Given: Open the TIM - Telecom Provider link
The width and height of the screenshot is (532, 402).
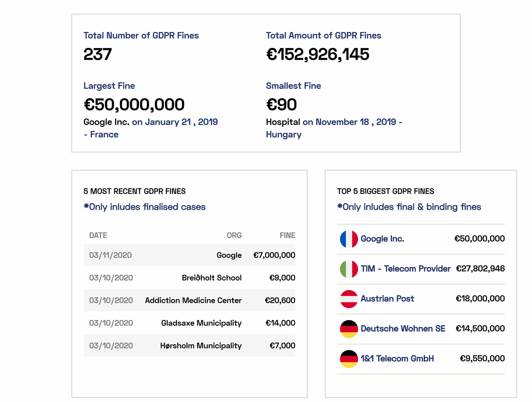Looking at the screenshot, I should click(405, 269).
